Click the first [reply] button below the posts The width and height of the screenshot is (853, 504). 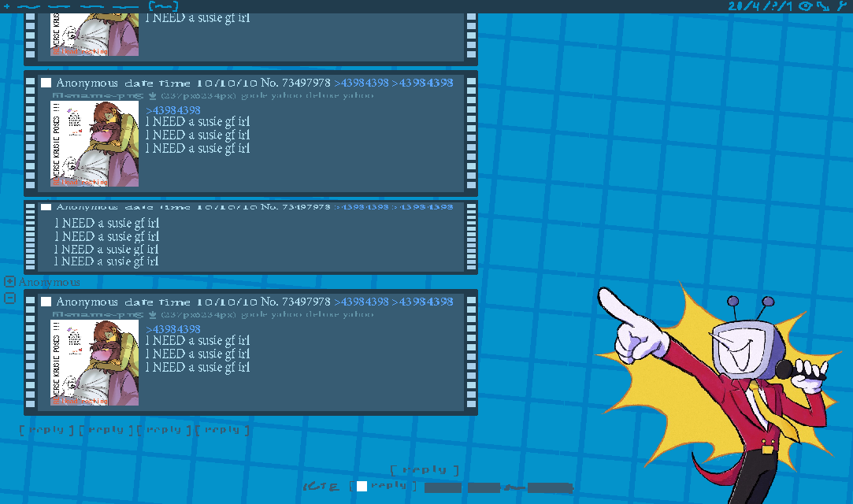[46, 430]
